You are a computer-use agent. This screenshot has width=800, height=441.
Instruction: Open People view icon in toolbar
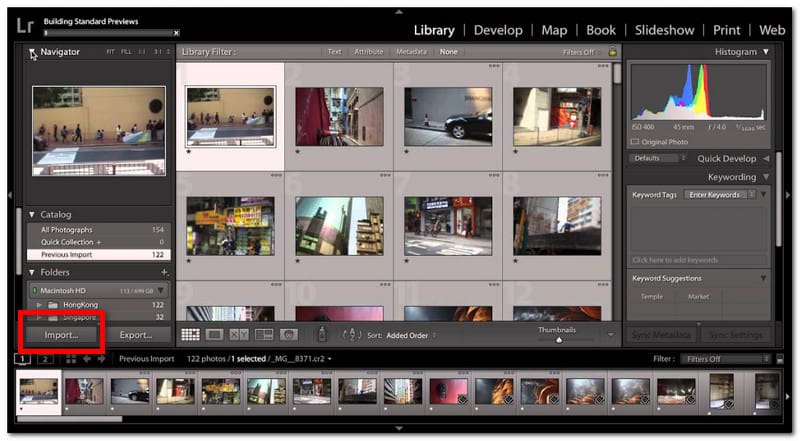click(289, 335)
